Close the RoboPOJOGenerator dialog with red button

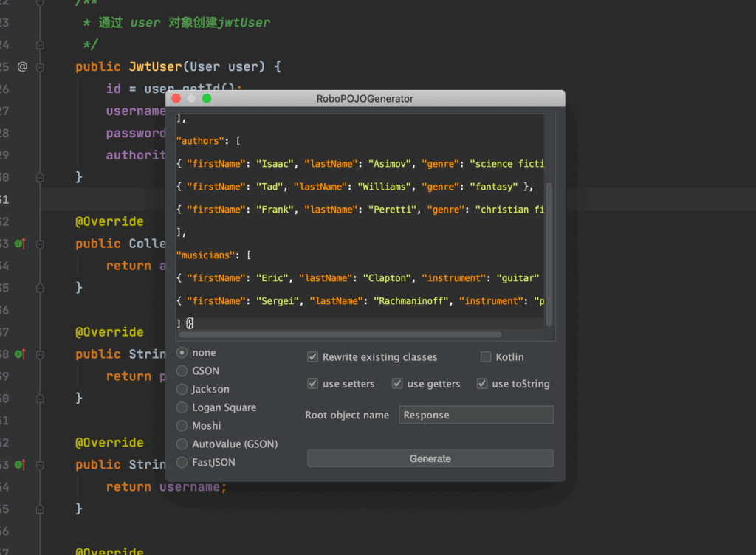[176, 98]
